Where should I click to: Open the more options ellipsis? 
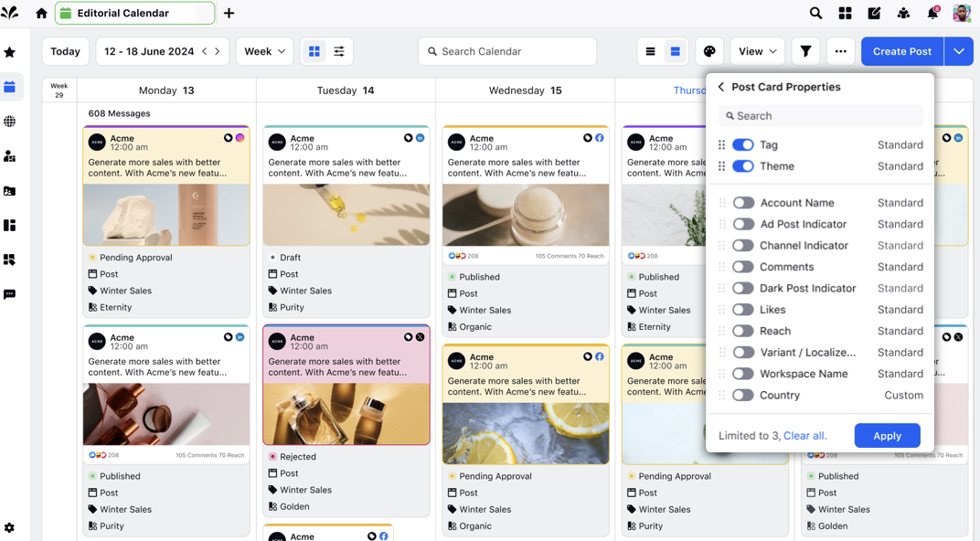[841, 51]
